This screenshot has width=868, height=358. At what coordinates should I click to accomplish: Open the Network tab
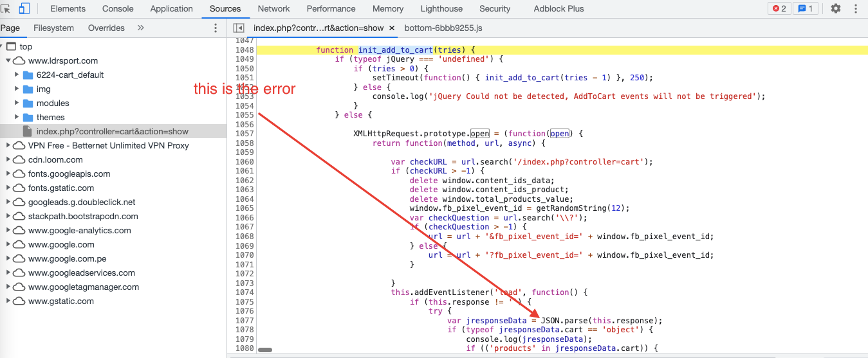[x=273, y=9]
